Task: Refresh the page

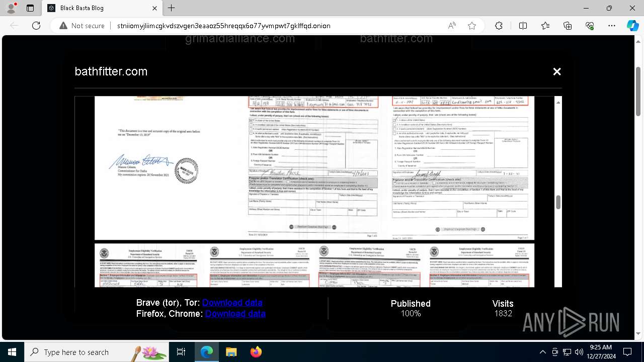Action: [x=36, y=26]
